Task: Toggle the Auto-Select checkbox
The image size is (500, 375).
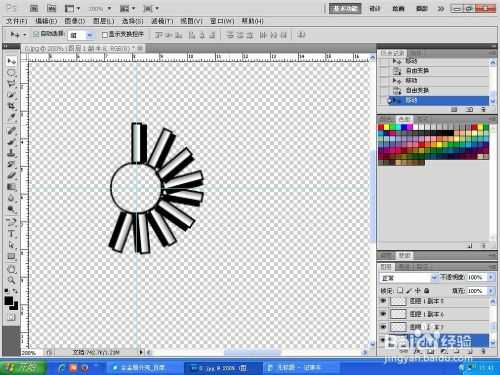Action: 36,34
